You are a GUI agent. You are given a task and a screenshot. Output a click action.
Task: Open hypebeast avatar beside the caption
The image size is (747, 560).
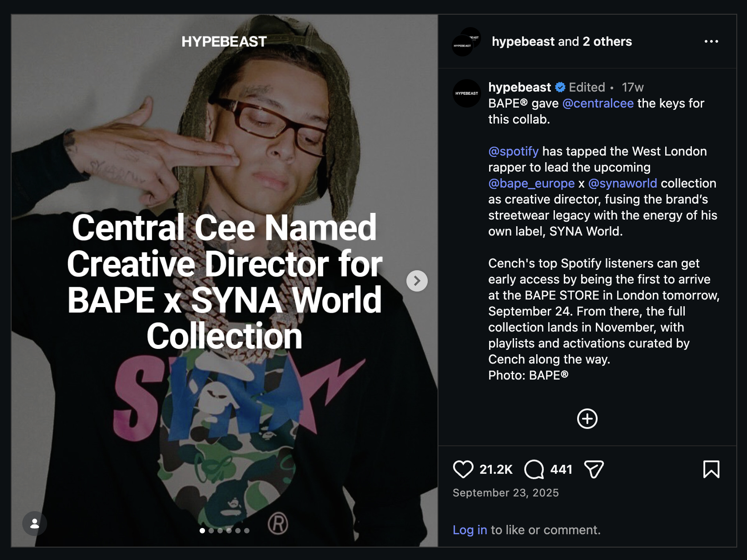pos(467,93)
